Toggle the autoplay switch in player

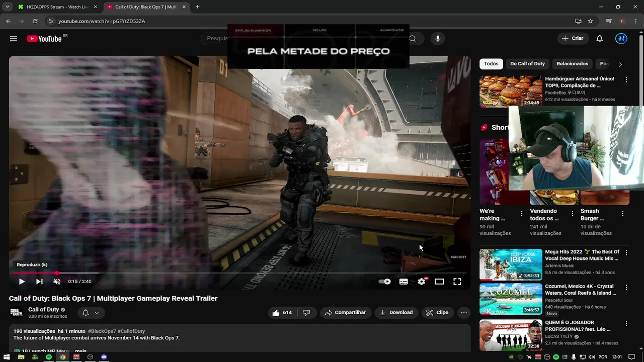pyautogui.click(x=385, y=282)
